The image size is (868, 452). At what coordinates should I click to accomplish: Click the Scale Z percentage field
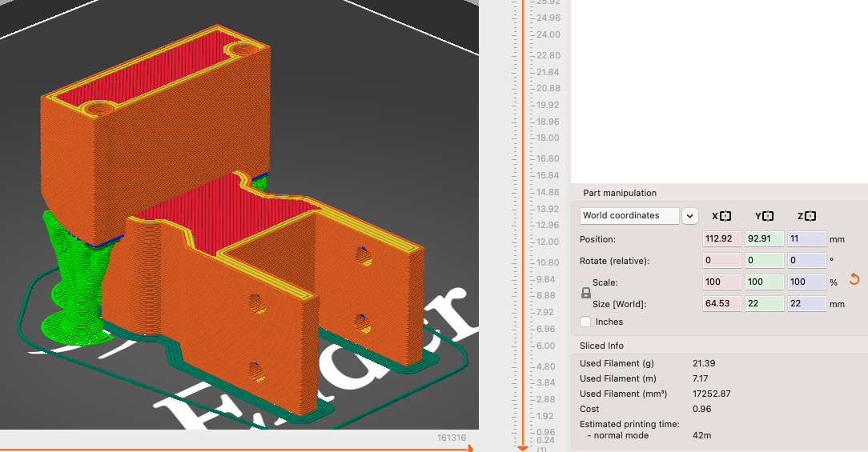point(806,282)
